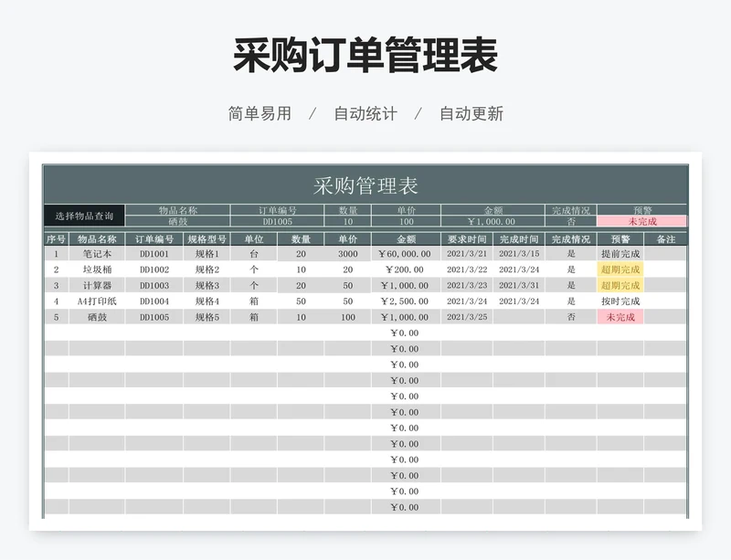731x560 pixels.
Task: Select the 计算器 item cell
Action: [x=97, y=285]
